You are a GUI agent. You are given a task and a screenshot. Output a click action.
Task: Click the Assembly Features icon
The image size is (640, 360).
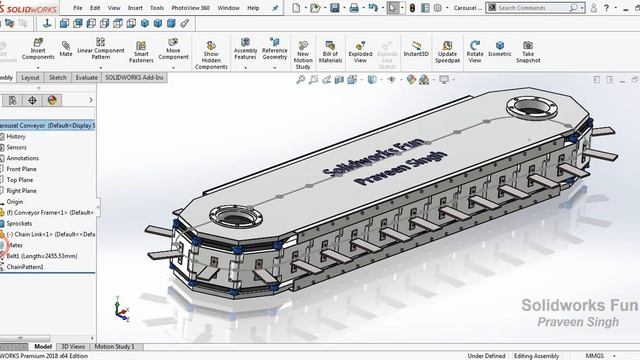click(245, 42)
